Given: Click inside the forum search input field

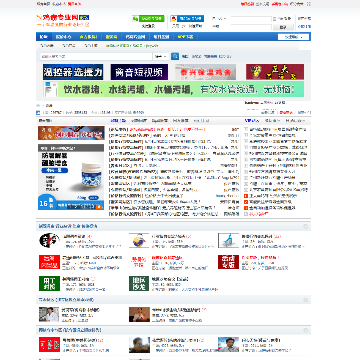Looking at the screenshot, I should coord(96,56).
